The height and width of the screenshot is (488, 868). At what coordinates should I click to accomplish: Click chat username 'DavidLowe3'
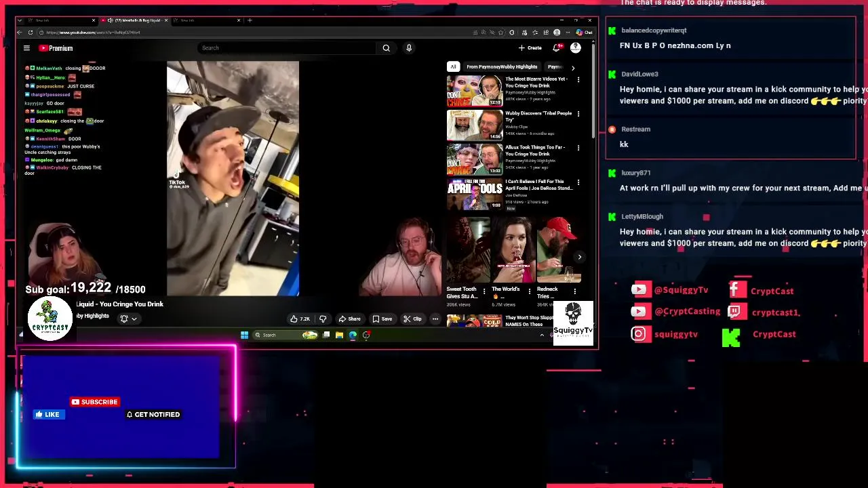639,74
